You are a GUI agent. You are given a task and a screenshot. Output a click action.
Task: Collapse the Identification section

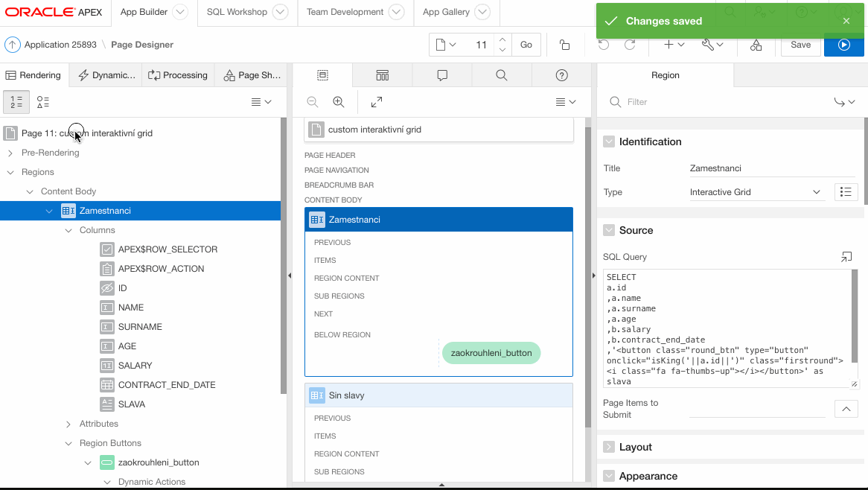pos(609,141)
